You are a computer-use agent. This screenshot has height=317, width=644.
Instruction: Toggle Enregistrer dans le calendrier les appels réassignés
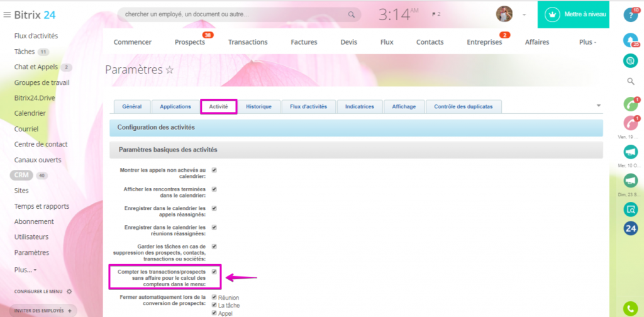pos(214,208)
